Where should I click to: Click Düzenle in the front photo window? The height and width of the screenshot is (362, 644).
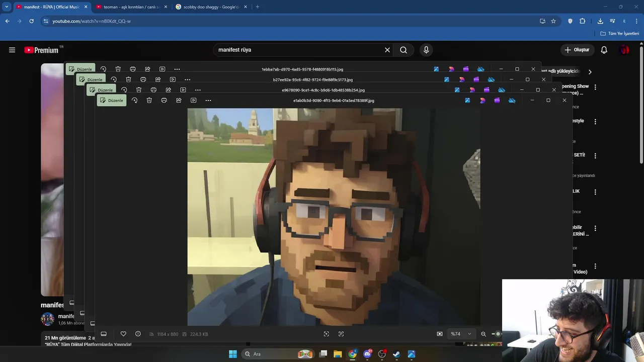pyautogui.click(x=112, y=101)
